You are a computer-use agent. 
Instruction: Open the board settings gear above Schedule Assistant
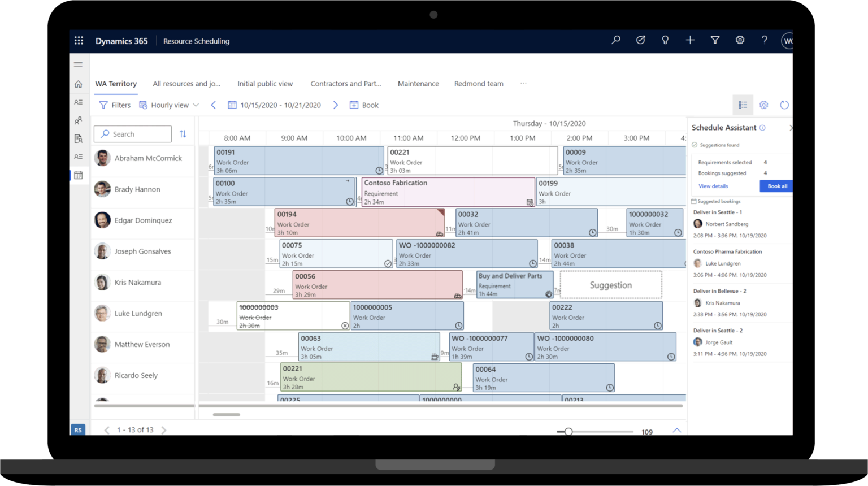764,105
